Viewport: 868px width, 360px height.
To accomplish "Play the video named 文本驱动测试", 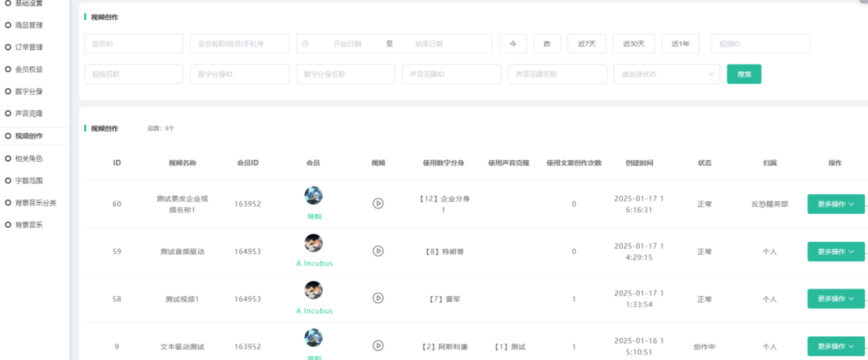I will 378,346.
